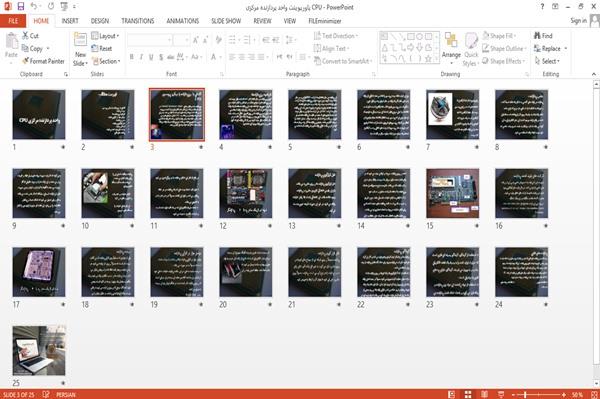The height and width of the screenshot is (399, 600).
Task: Select slide 1 thumbnail with CPU title
Action: click(x=39, y=114)
